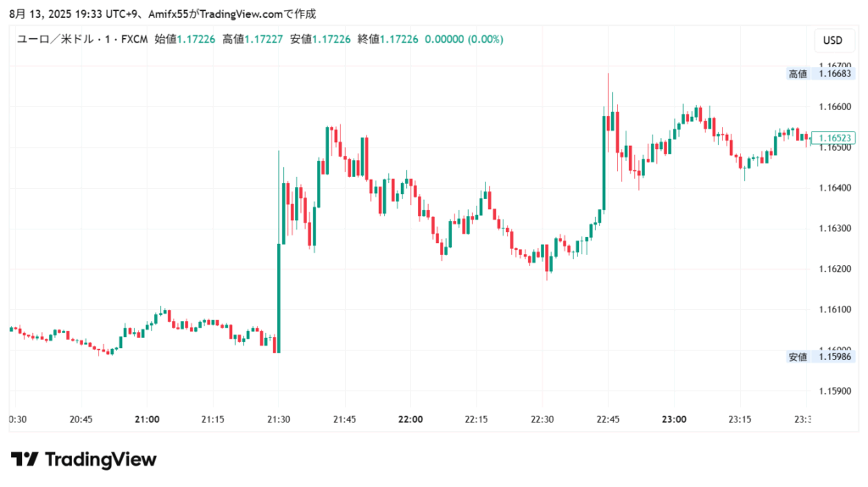This screenshot has height=487, width=868.
Task: Click the 1.15900 price scale label
Action: (x=834, y=390)
